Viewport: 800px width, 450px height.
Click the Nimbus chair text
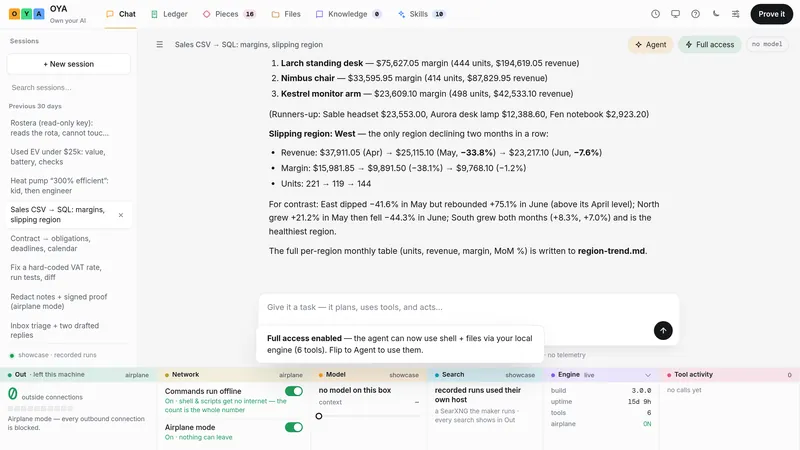308,78
